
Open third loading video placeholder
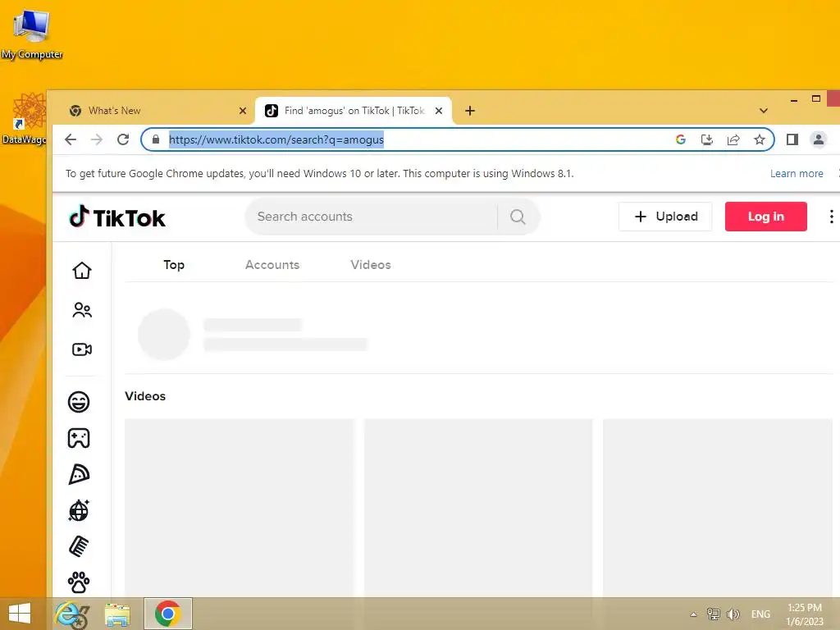pos(717,507)
